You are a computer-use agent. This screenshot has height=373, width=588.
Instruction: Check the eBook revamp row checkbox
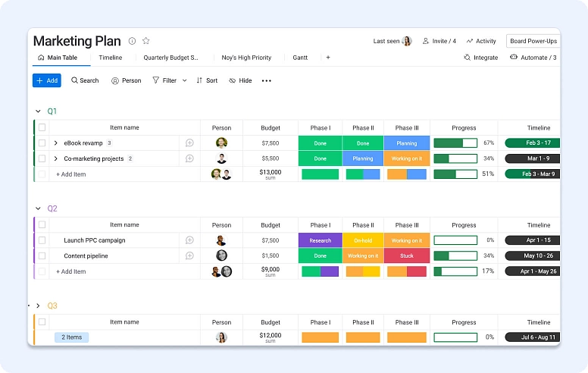tap(42, 143)
